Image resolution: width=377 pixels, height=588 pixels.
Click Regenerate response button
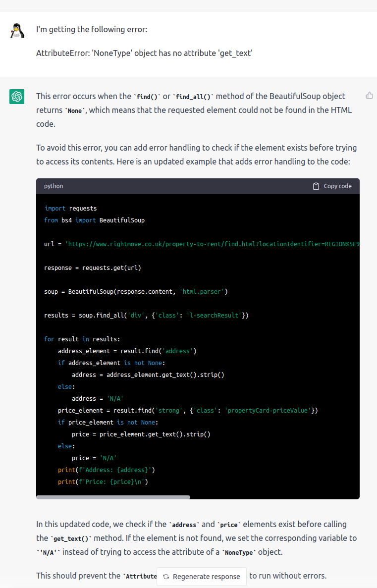point(202,577)
